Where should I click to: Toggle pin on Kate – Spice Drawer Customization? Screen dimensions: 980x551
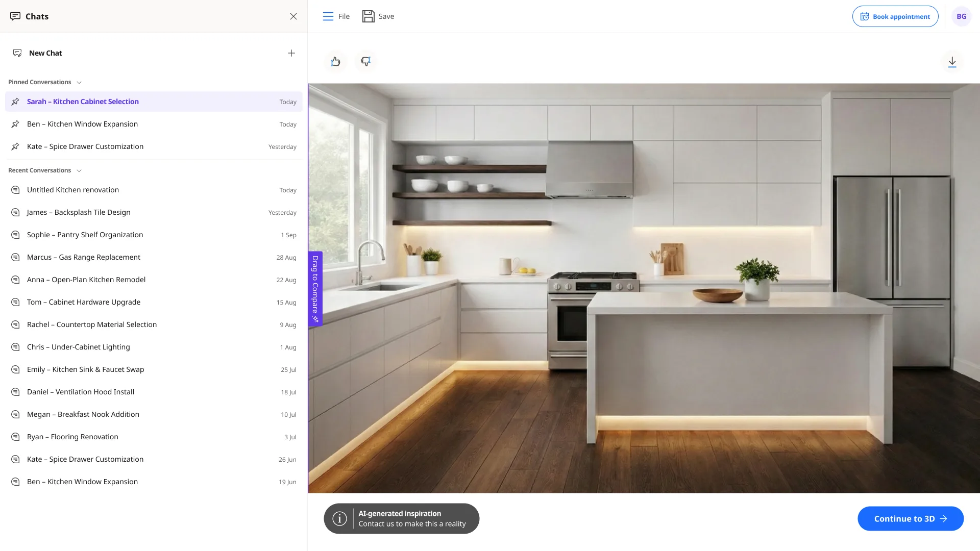click(x=15, y=146)
